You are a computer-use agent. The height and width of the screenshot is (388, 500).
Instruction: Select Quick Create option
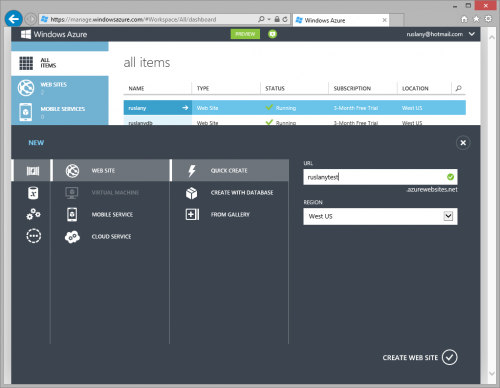click(x=230, y=171)
